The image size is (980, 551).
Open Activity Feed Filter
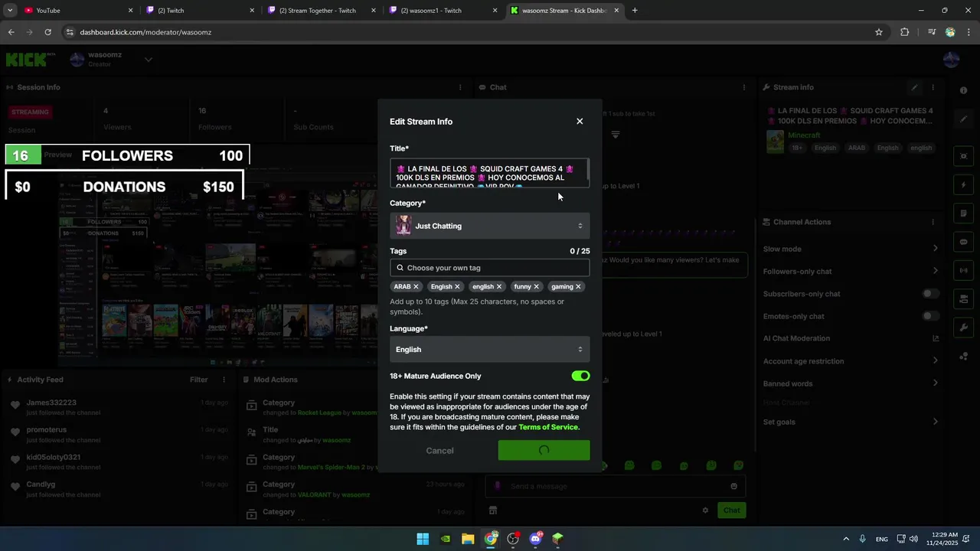coord(198,380)
